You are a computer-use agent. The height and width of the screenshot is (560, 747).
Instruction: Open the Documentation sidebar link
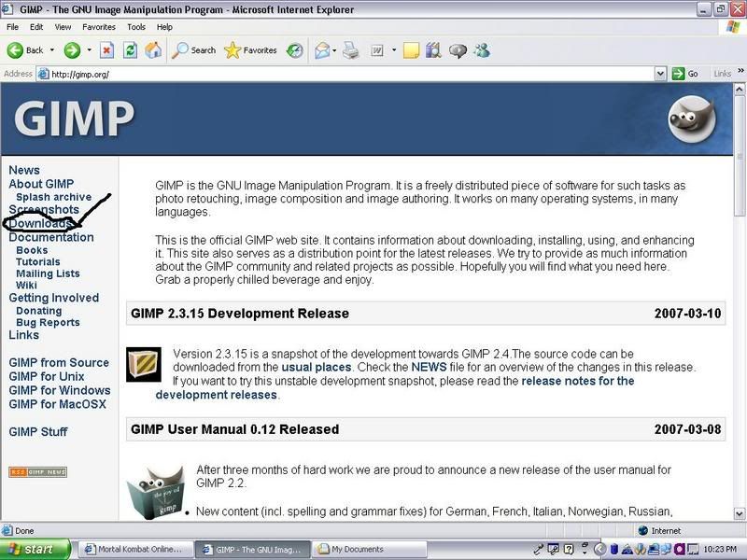51,237
